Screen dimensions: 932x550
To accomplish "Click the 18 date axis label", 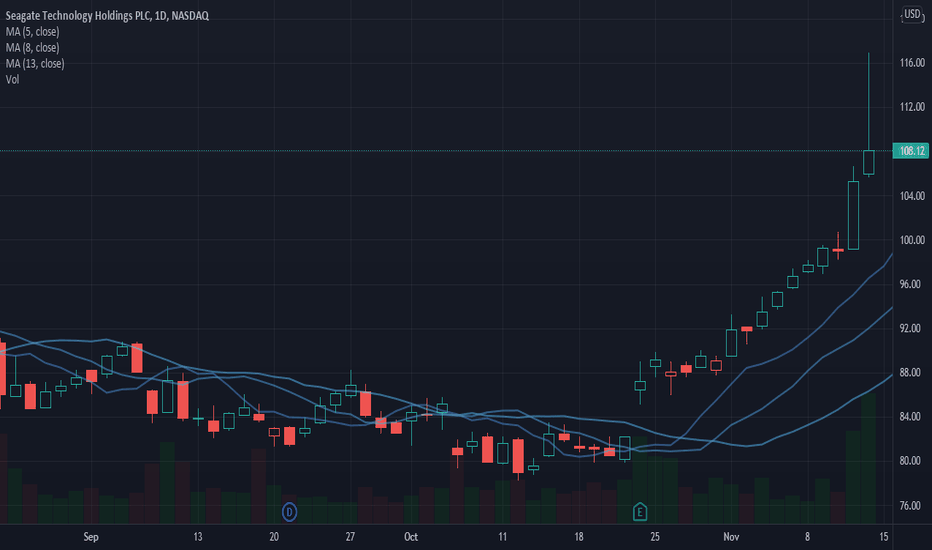I will click(x=578, y=537).
